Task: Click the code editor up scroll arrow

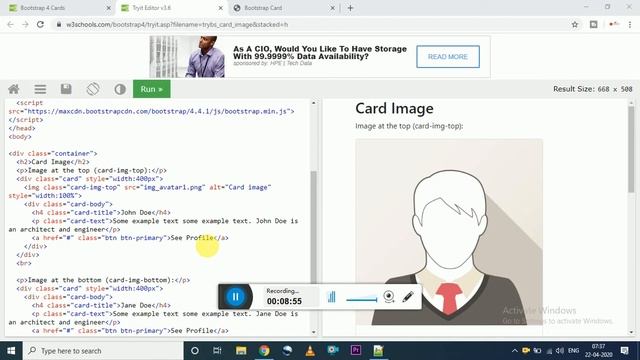Action: [x=313, y=103]
